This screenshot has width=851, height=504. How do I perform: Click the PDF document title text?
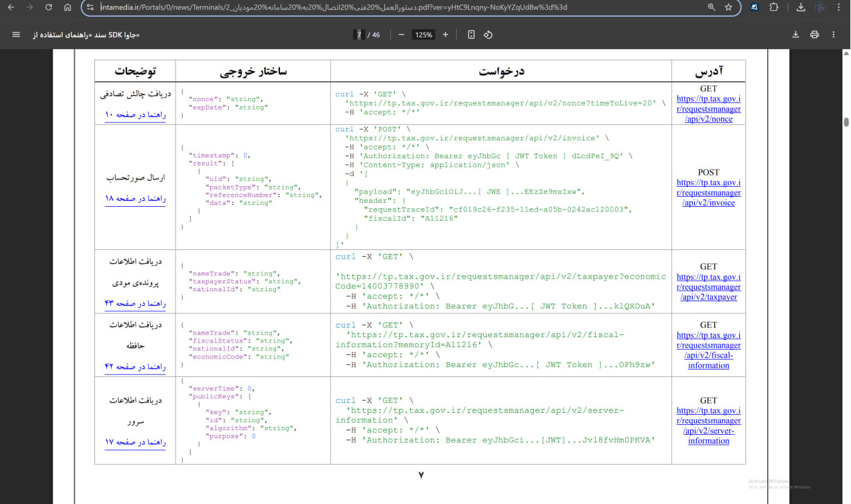(x=86, y=35)
